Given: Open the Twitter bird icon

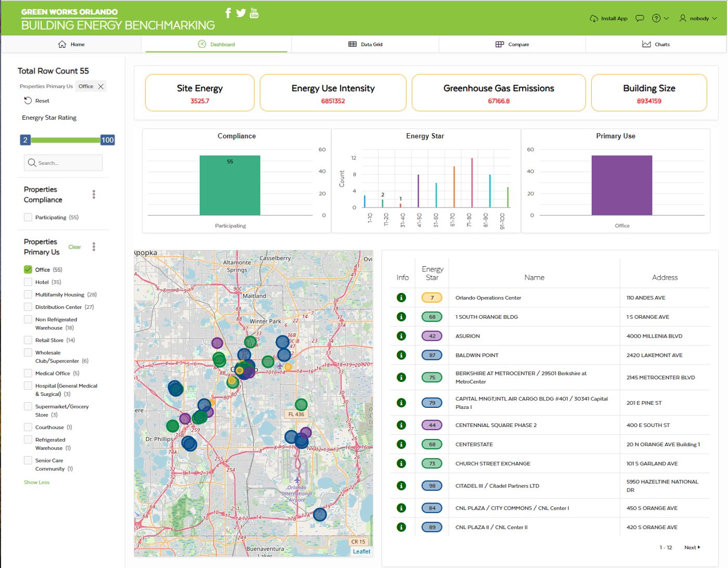Looking at the screenshot, I should coord(241,13).
